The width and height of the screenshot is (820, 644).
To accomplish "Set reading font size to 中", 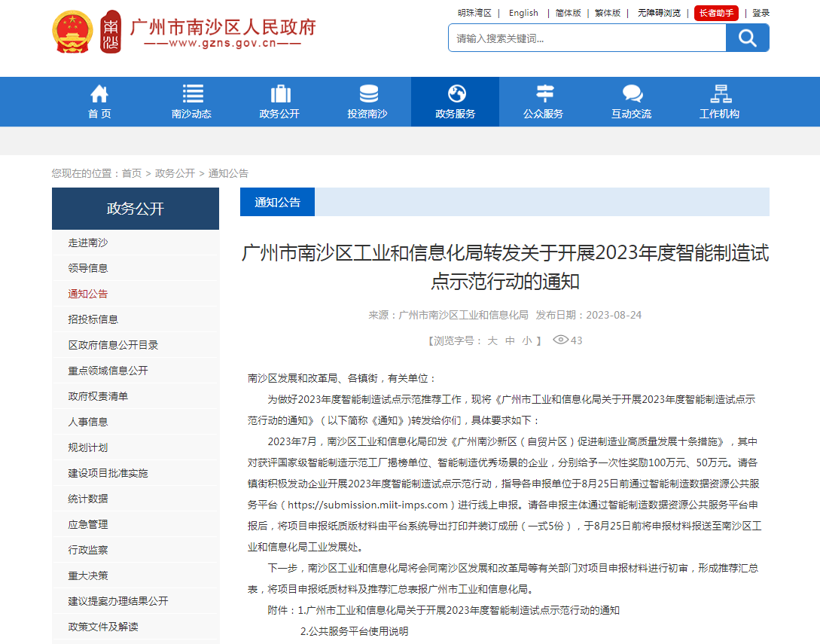I will 510,340.
